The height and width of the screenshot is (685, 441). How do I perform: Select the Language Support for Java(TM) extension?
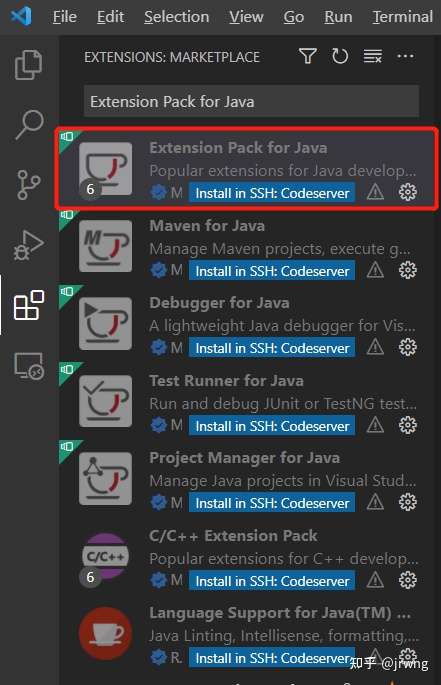(x=250, y=634)
